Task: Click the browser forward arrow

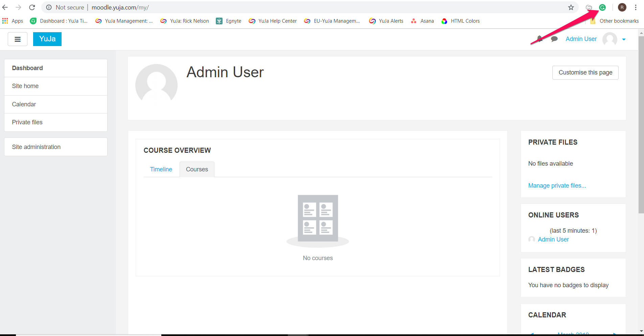Action: [18, 7]
